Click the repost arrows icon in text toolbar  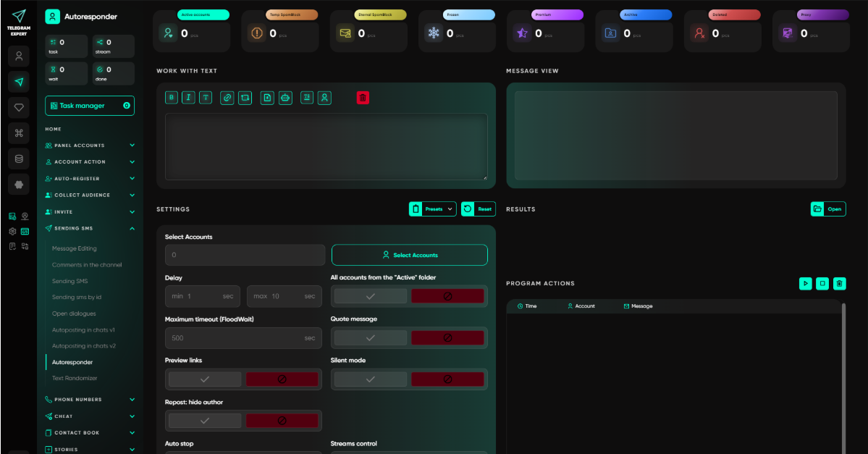click(245, 98)
